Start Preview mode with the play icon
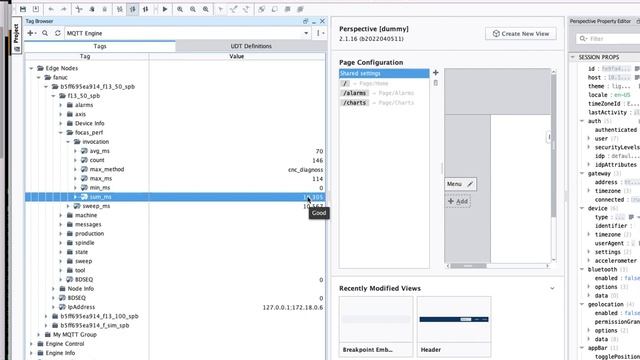640x360 pixels. tap(165, 9)
